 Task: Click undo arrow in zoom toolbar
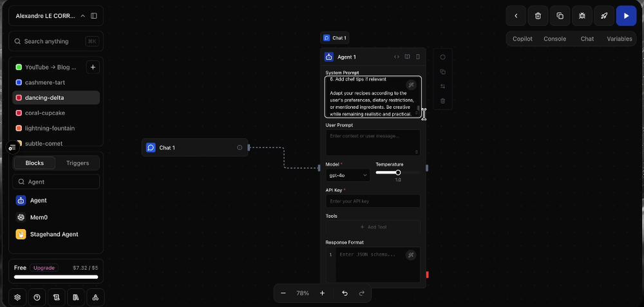pos(345,293)
